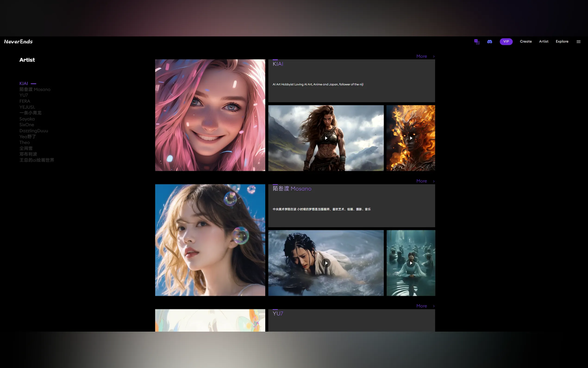Open the girl with bubbles portrait thumbnail
The height and width of the screenshot is (368, 588).
210,240
